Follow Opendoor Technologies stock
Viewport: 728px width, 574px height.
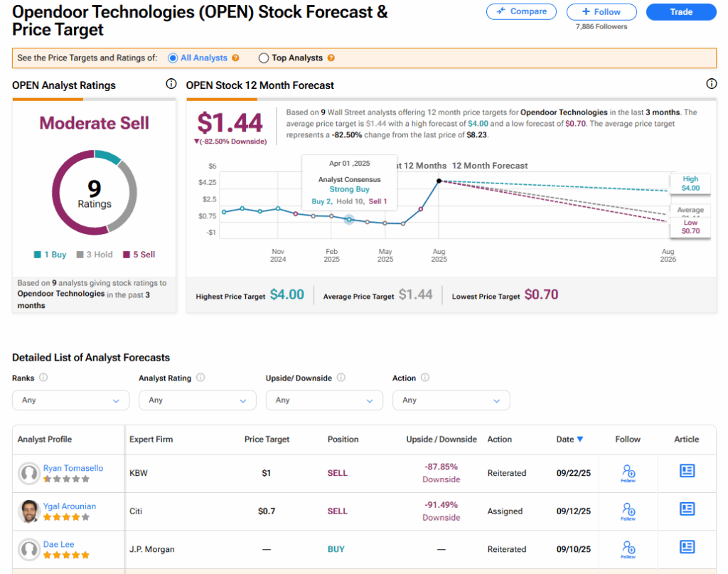tap(601, 12)
